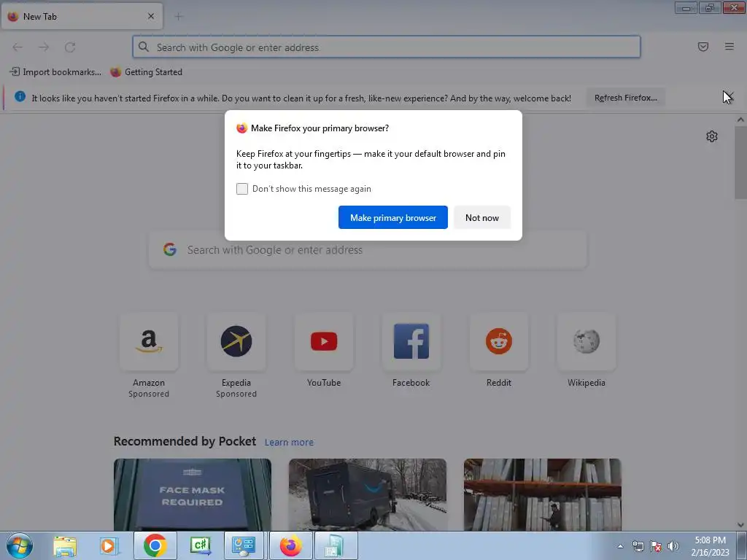This screenshot has width=747, height=560.
Task: Open the warehouse shelves story thumbnail
Action: tap(543, 495)
